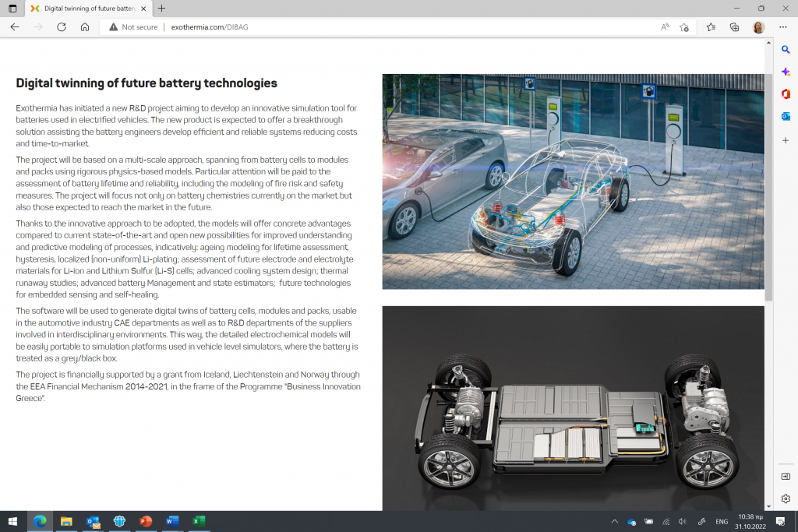Show hidden system tray icons
The width and height of the screenshot is (798, 532).
614,521
